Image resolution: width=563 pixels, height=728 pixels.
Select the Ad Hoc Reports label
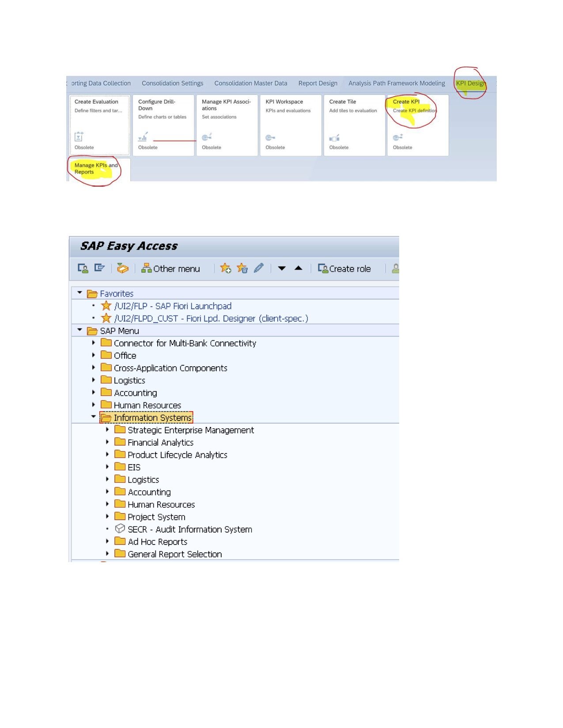158,542
